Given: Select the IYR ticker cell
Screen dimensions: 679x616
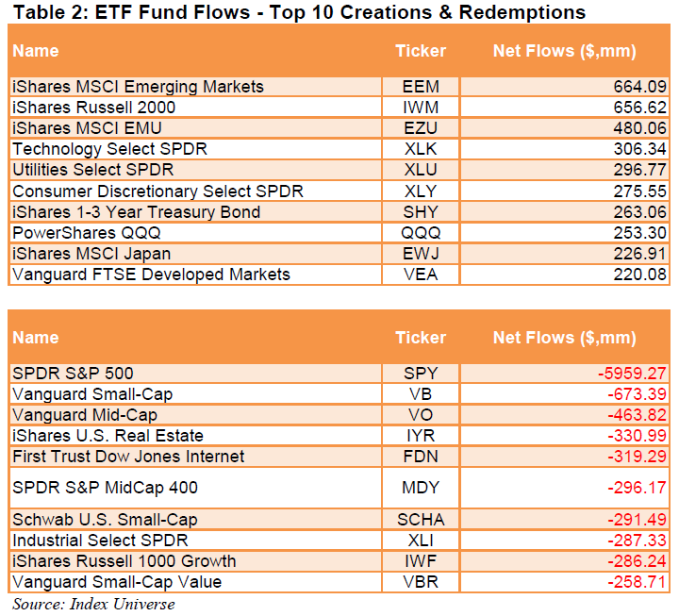Looking at the screenshot, I should click(x=421, y=436).
